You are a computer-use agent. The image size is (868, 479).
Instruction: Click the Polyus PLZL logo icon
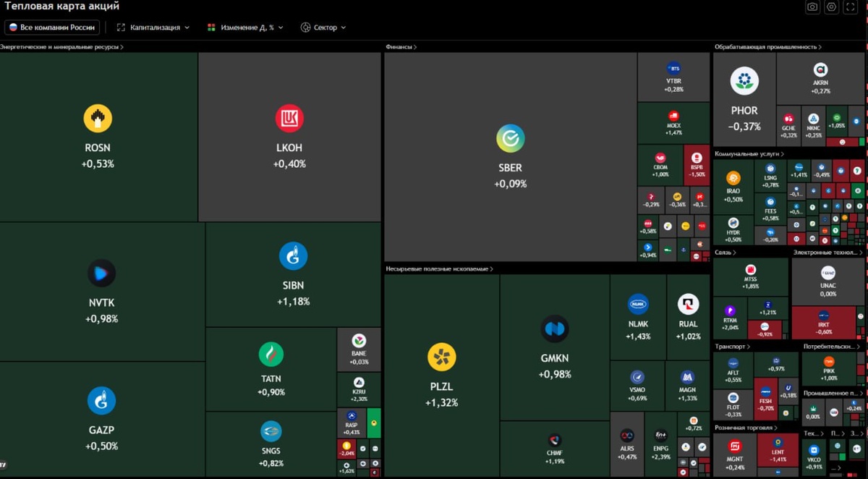441,357
